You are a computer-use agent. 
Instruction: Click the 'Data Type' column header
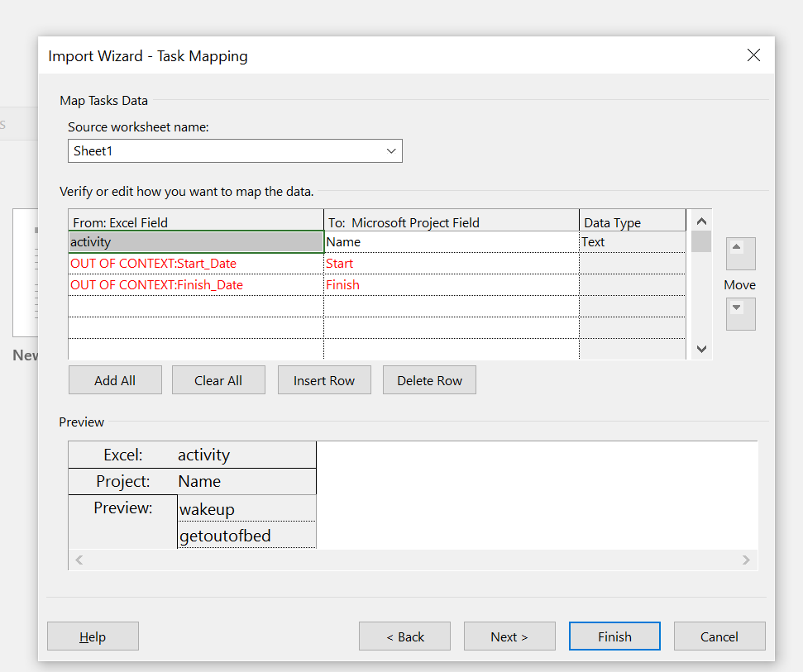coord(633,221)
